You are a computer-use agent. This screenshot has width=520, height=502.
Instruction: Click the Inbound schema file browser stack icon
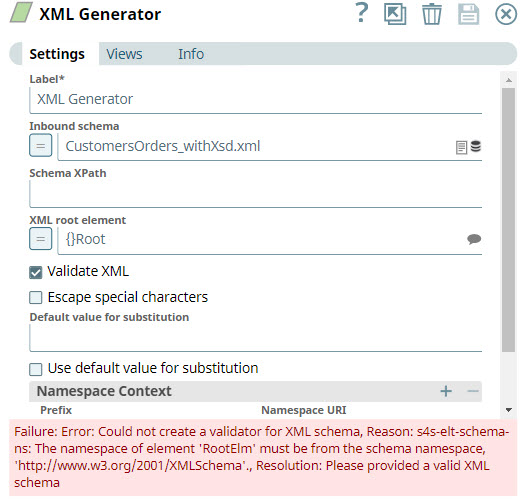[476, 146]
